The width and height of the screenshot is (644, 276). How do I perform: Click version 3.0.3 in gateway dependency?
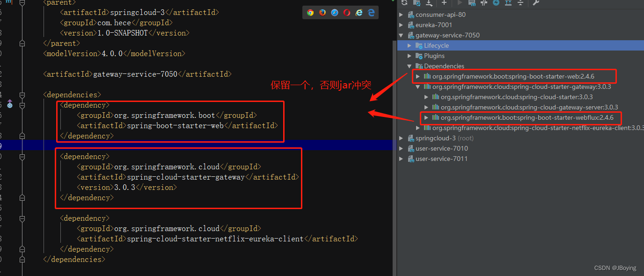pos(127,187)
